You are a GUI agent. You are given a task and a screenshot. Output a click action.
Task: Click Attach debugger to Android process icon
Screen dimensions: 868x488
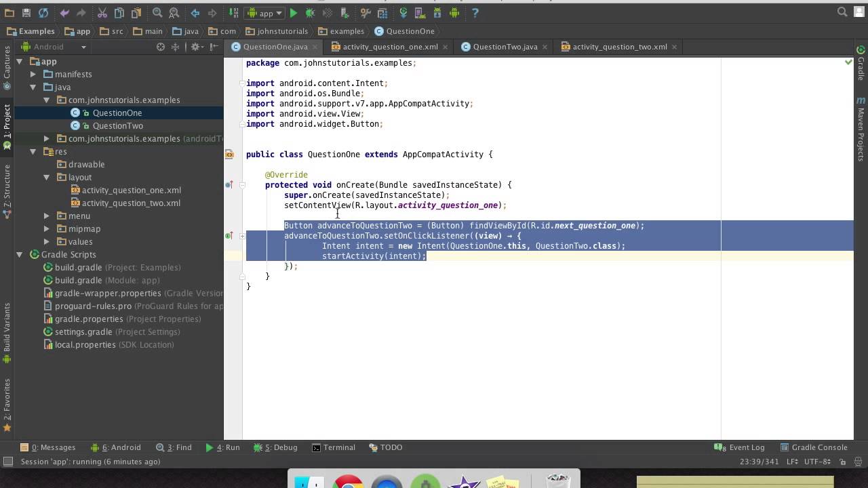point(344,13)
